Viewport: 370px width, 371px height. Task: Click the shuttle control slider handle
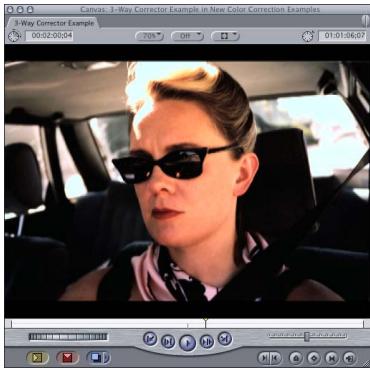(307, 336)
